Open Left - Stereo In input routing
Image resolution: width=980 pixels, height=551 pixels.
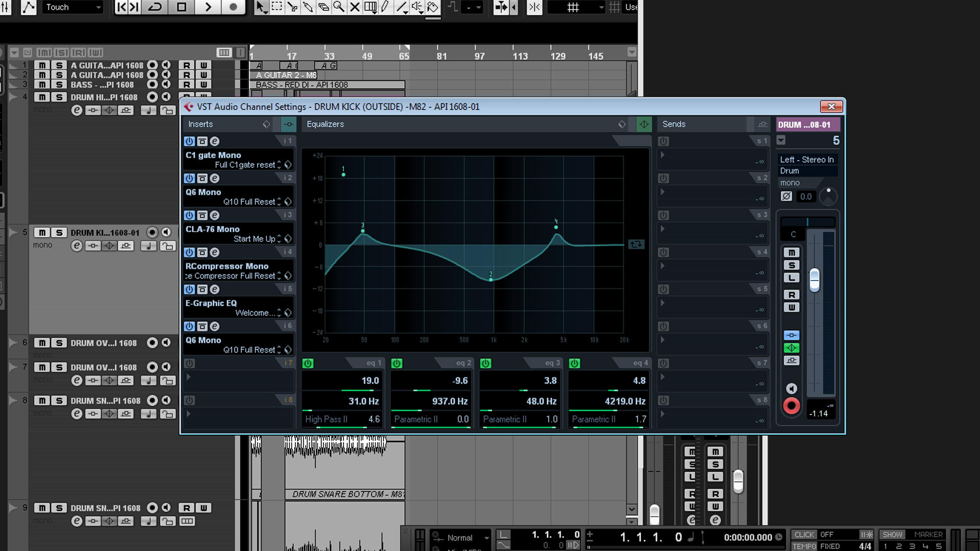click(807, 160)
